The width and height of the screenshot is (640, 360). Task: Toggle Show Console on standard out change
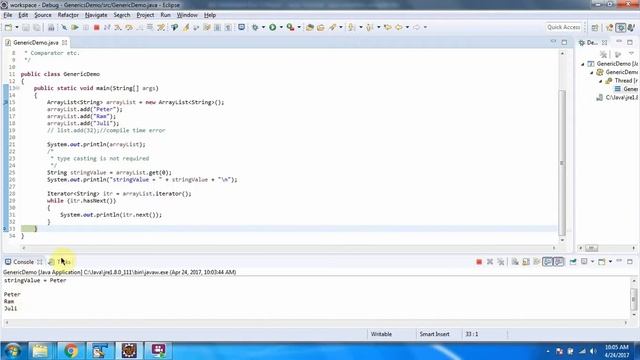[548, 262]
